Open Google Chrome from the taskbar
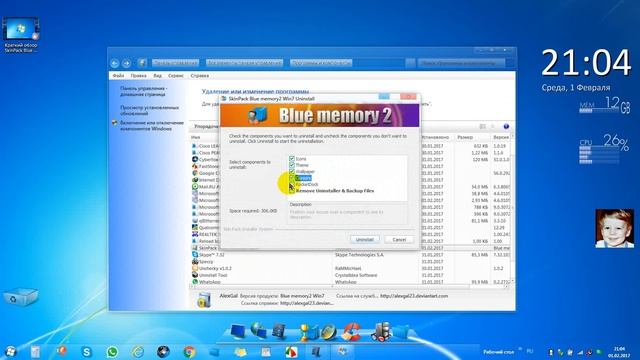Image resolution: width=640 pixels, height=360 pixels. click(x=189, y=351)
